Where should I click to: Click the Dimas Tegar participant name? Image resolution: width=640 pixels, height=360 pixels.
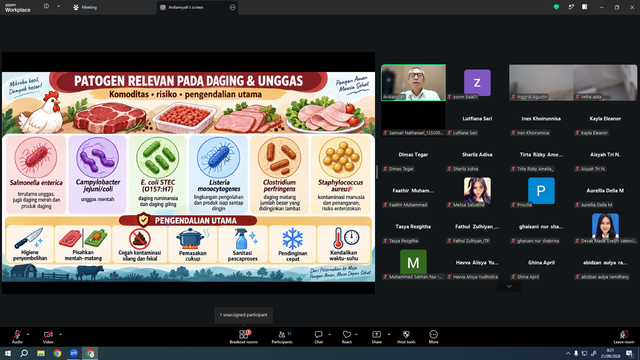413,155
